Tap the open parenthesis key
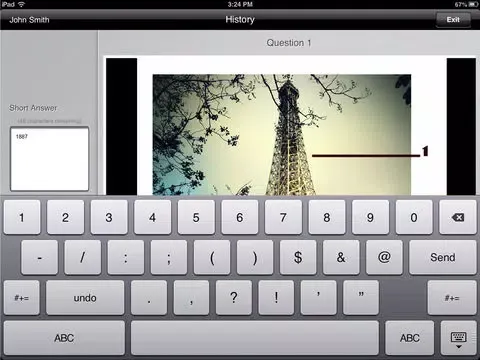 pyautogui.click(x=212, y=257)
